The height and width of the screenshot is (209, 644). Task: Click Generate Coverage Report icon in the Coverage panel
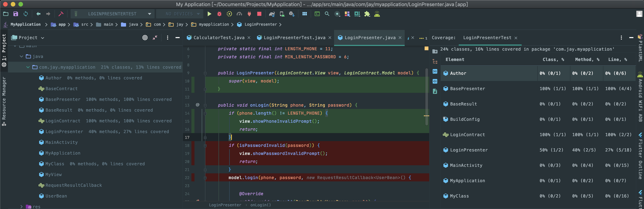[x=435, y=91]
